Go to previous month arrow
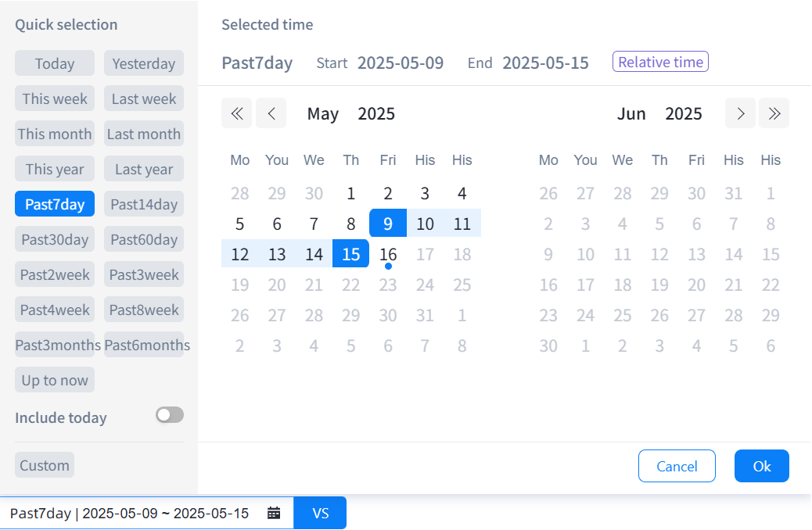The width and height of the screenshot is (812, 530). click(x=271, y=113)
